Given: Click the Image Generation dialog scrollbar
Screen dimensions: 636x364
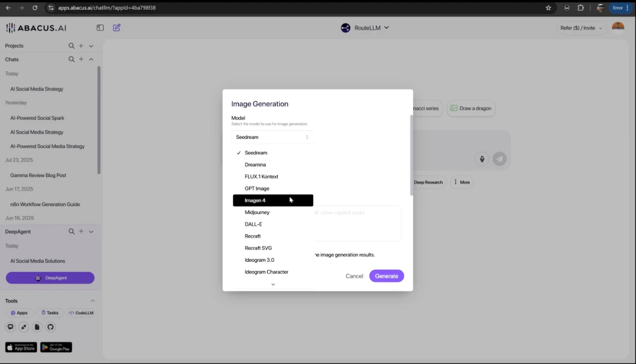Looking at the screenshot, I should tap(411, 155).
